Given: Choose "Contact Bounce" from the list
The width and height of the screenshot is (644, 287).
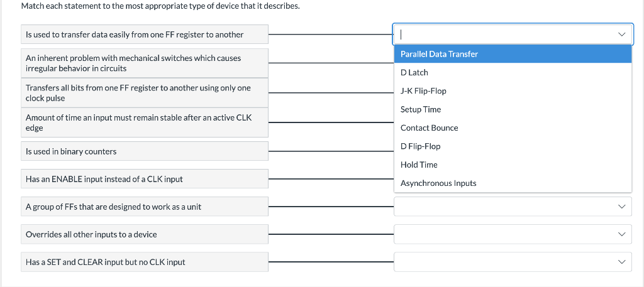Looking at the screenshot, I should [429, 127].
